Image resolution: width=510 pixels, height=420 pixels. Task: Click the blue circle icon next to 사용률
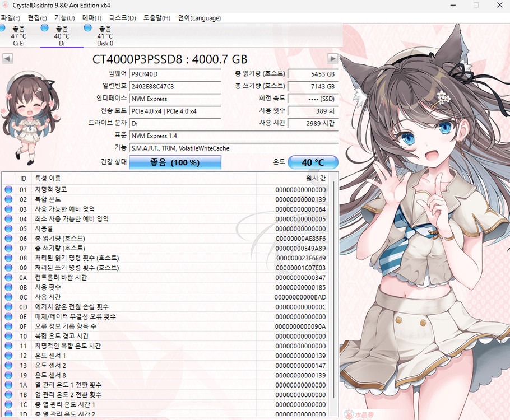7,228
